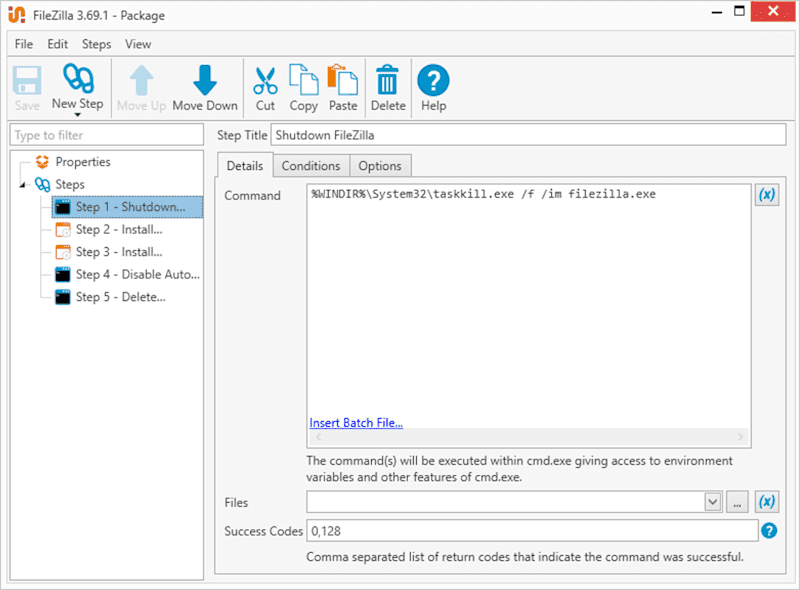Screen dimensions: 800x590
Task: Click the New Step footprints icon
Action: tap(78, 78)
